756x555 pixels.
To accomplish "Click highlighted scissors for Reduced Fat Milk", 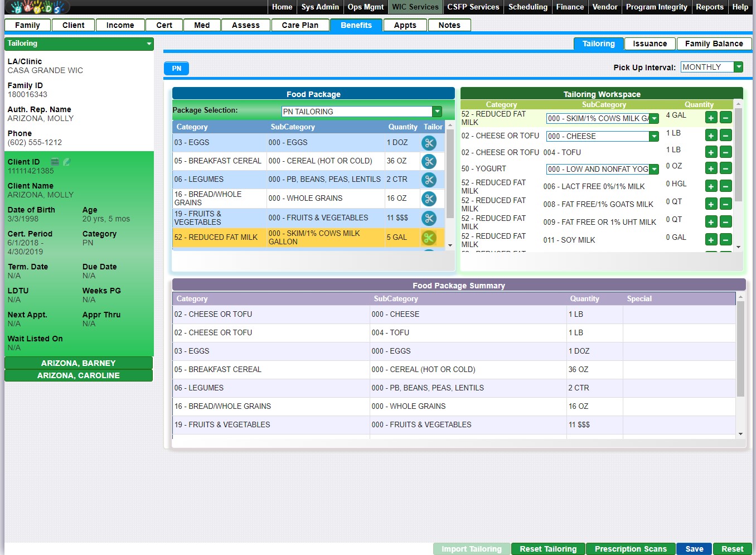I will [x=429, y=238].
